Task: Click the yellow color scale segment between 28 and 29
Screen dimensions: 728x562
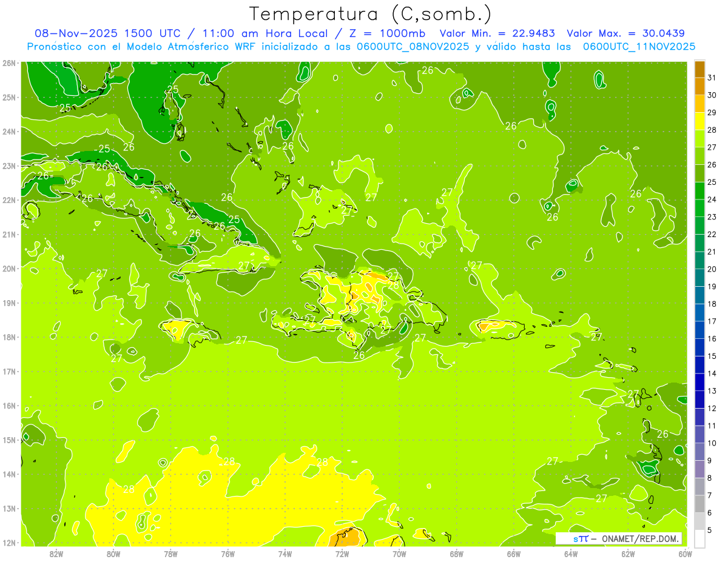Action: pyautogui.click(x=699, y=122)
